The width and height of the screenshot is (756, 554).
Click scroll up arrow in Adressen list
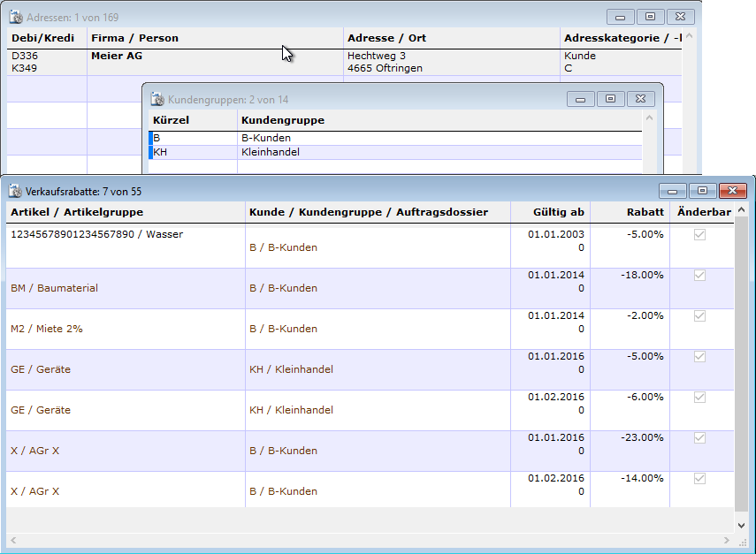[691, 38]
